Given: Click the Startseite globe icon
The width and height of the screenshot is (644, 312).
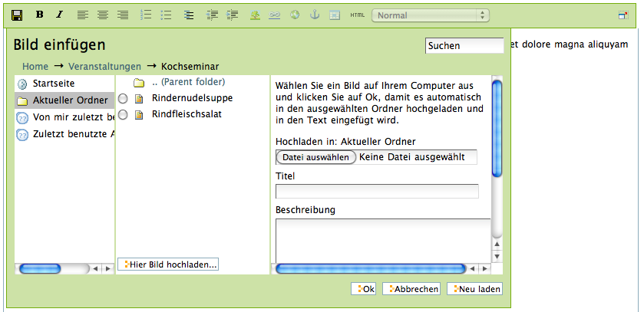Looking at the screenshot, I should coord(22,84).
